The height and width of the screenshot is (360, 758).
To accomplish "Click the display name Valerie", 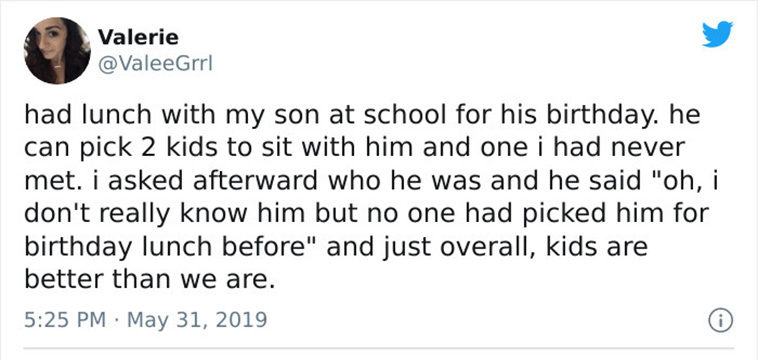I will (x=138, y=37).
